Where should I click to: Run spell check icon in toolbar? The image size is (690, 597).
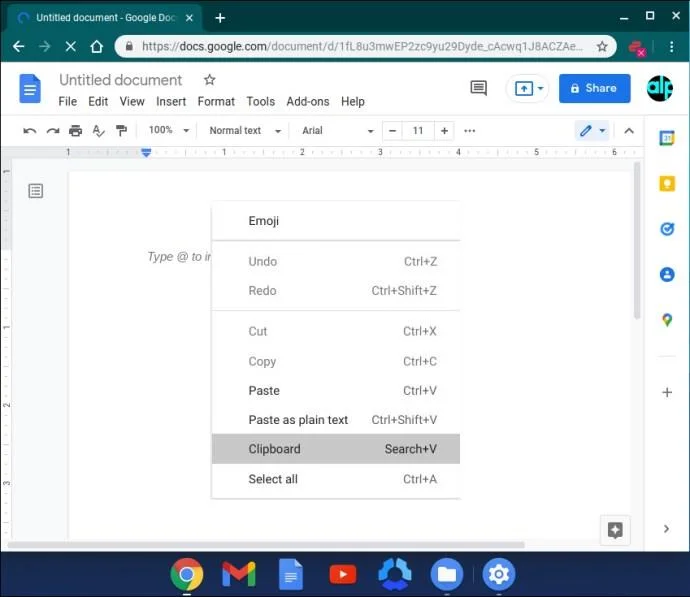tap(98, 131)
